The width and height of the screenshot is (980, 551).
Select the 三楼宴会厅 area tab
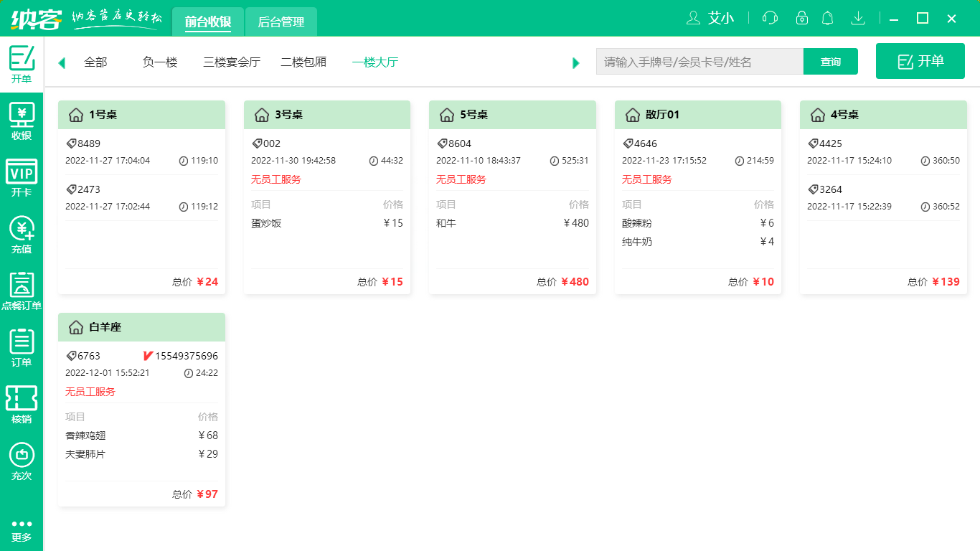tap(232, 62)
